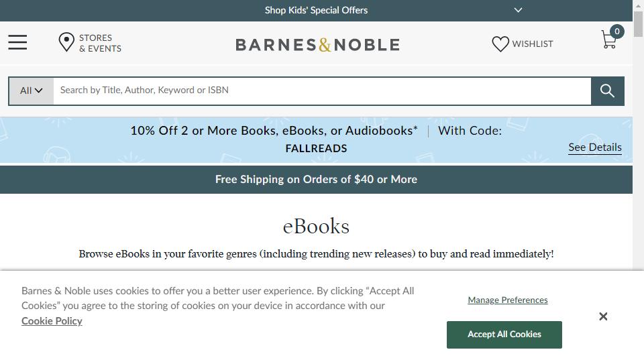Accept All Cookies
Viewport: 644px width, 362px height.
[504, 334]
